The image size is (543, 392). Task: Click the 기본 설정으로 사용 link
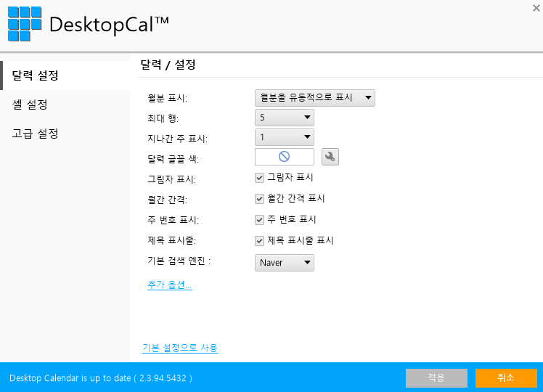point(180,348)
